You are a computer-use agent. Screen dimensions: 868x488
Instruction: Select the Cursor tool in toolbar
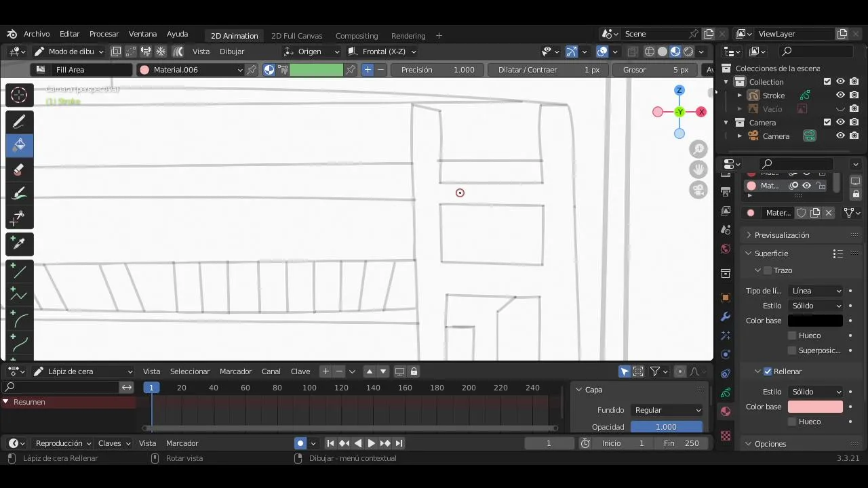click(x=19, y=95)
